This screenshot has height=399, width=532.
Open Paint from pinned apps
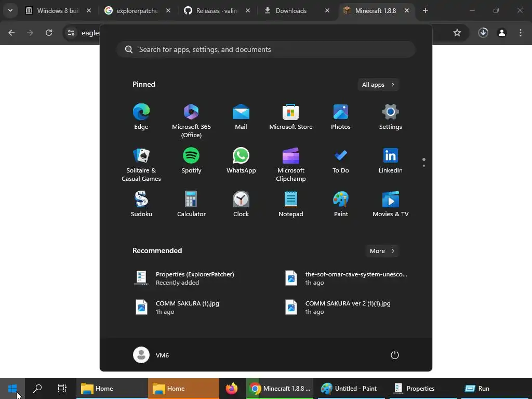pos(341,204)
